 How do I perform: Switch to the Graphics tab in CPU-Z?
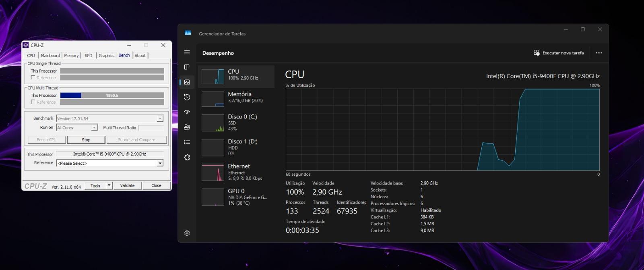point(107,56)
